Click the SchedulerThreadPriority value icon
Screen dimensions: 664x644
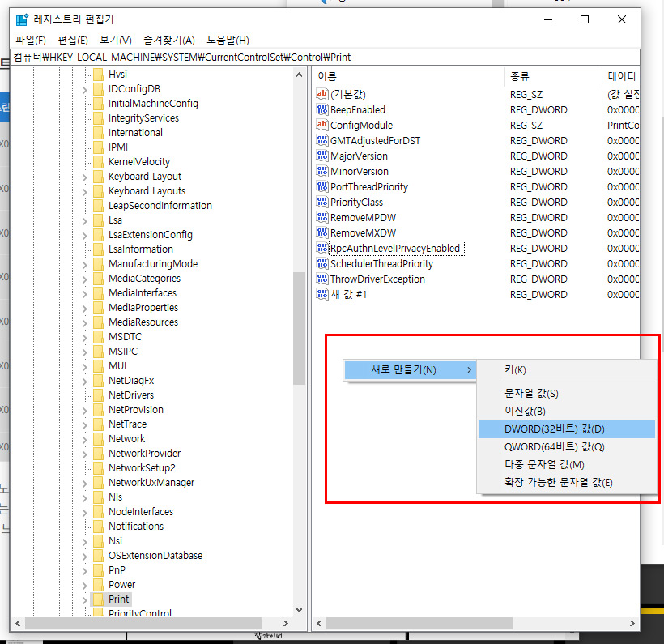pos(322,263)
